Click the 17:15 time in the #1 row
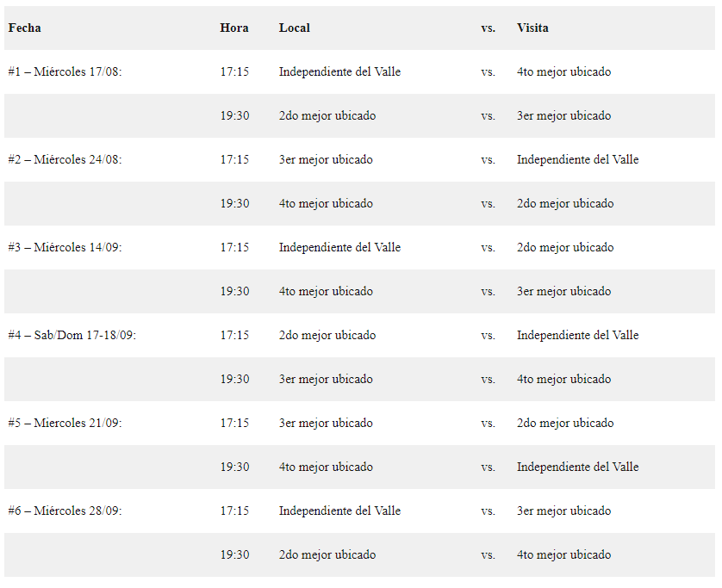The image size is (722, 588). pyautogui.click(x=234, y=71)
